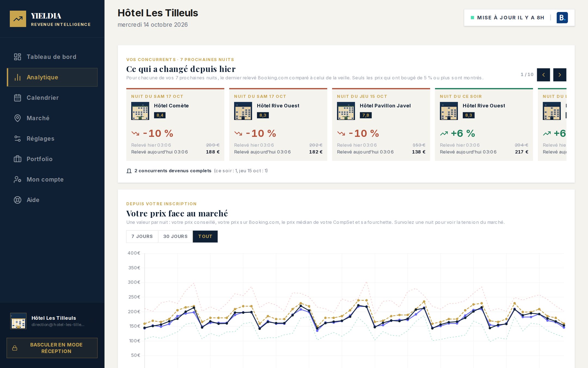Click the Aide lifebuoy icon
588x368 pixels.
click(17, 200)
